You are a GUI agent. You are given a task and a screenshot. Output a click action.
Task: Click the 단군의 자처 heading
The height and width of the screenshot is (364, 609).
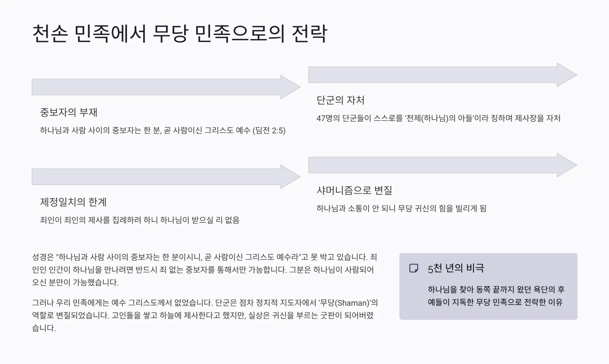[x=340, y=100]
